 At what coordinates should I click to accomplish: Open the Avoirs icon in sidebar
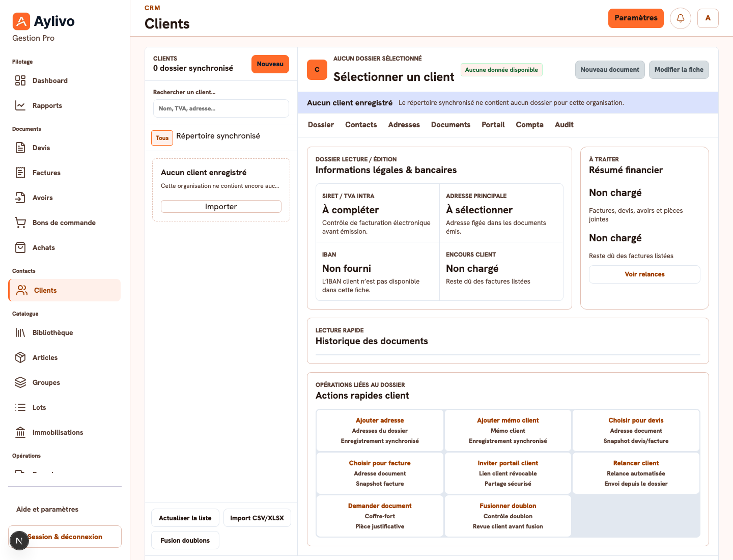coord(20,198)
